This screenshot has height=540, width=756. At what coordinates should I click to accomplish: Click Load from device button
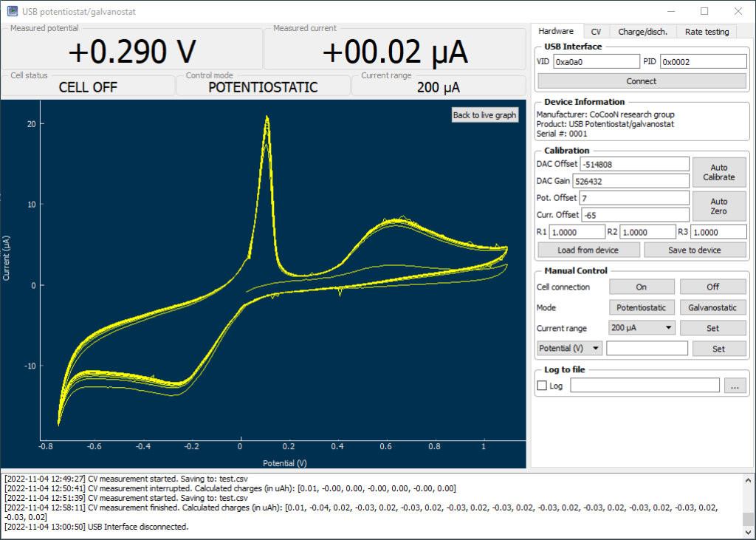588,250
